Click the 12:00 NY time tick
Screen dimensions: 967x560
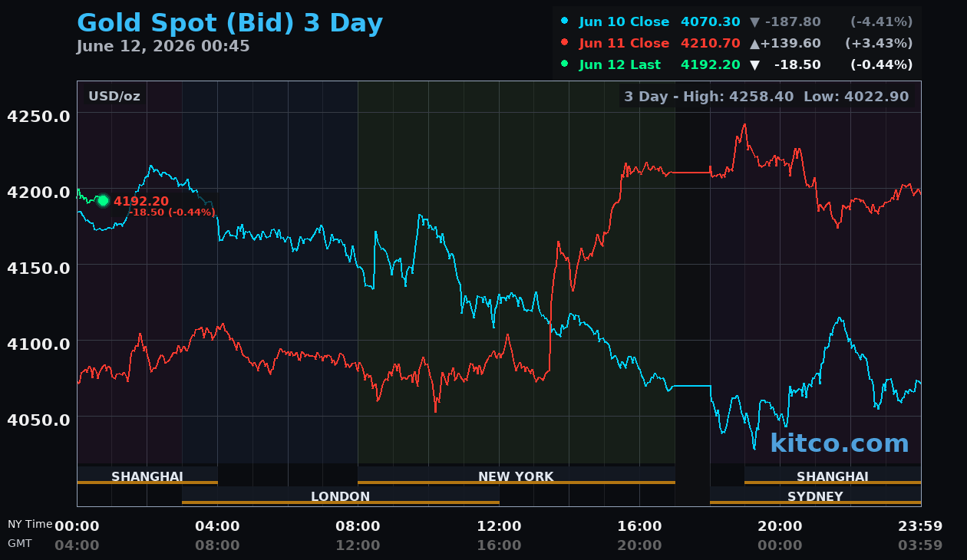(x=499, y=526)
